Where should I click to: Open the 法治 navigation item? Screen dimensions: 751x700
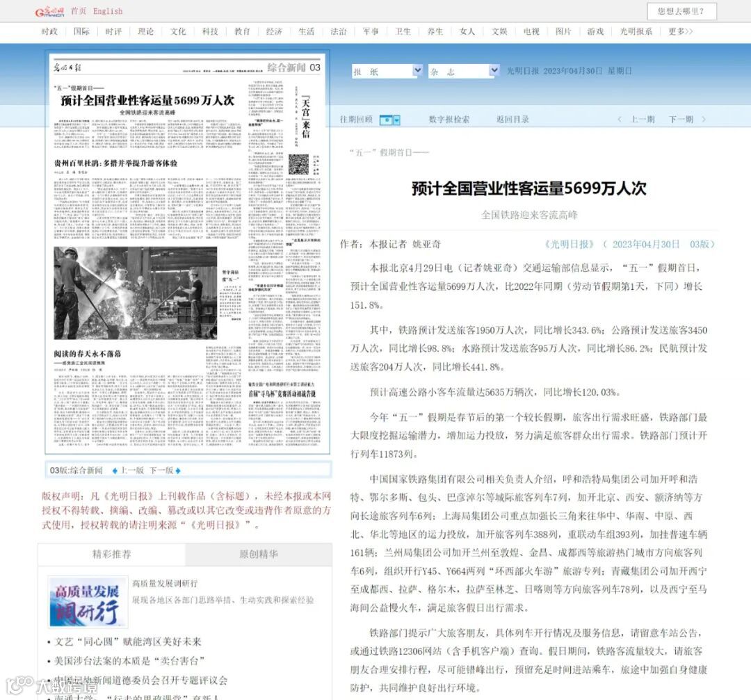click(x=339, y=31)
